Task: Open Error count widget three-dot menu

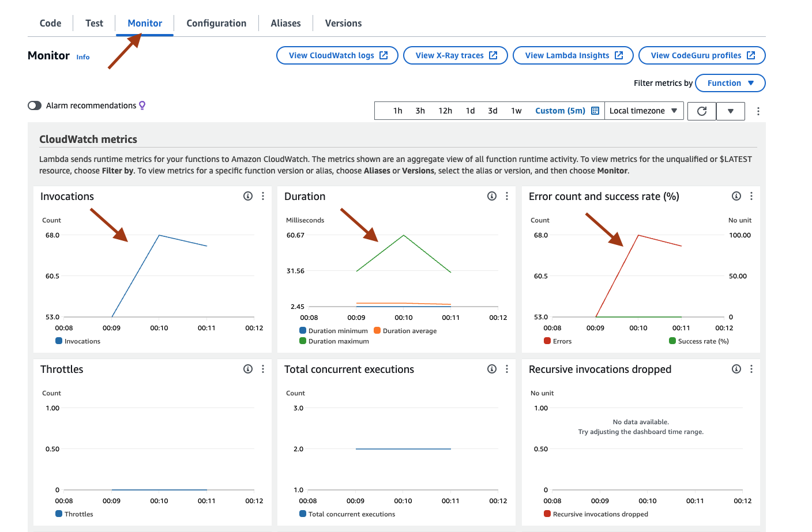Action: (x=751, y=196)
